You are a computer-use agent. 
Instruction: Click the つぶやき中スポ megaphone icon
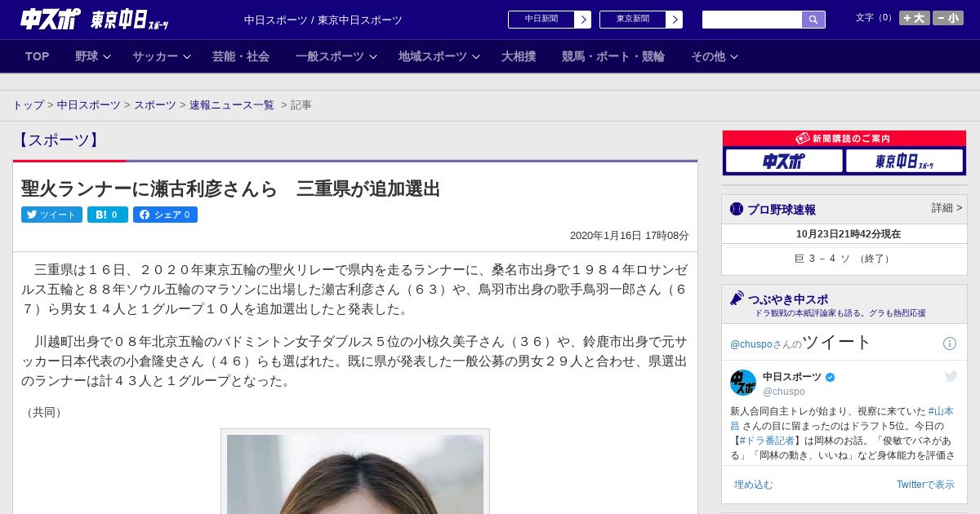pyautogui.click(x=737, y=298)
